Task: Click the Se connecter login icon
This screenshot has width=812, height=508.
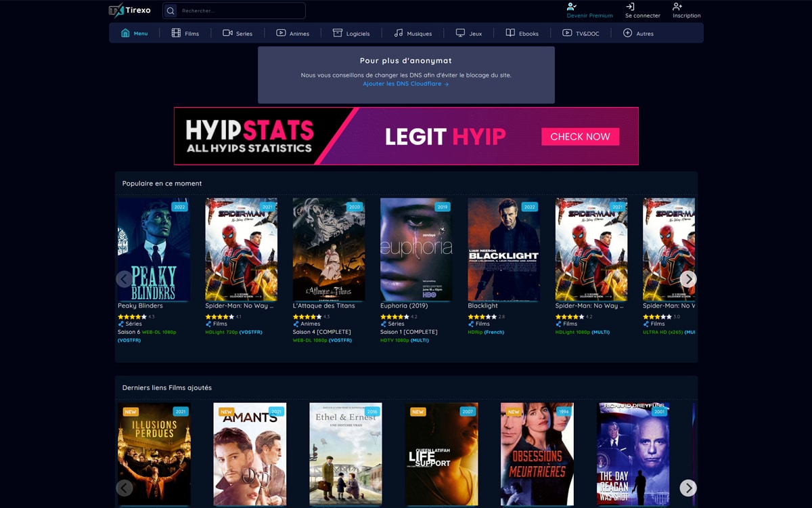Action: tap(630, 7)
